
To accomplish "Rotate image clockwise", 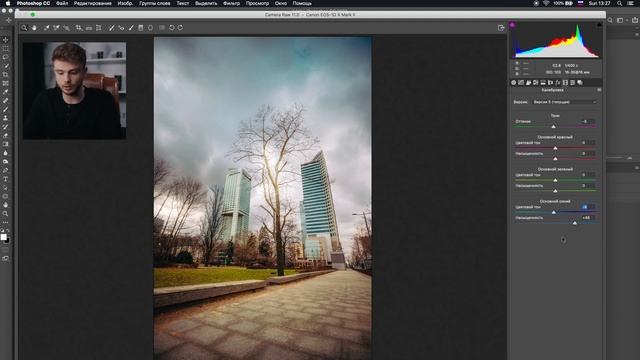I will [x=180, y=28].
